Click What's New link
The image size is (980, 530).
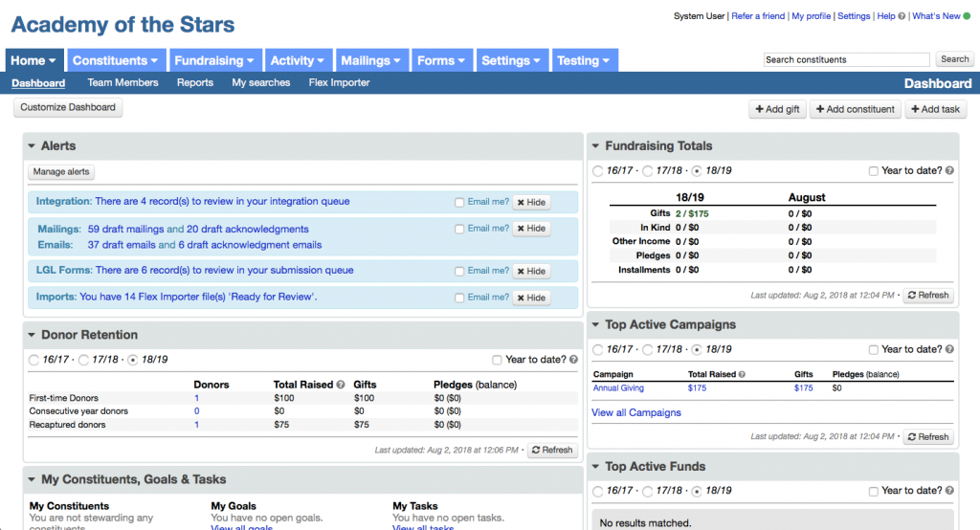click(936, 16)
